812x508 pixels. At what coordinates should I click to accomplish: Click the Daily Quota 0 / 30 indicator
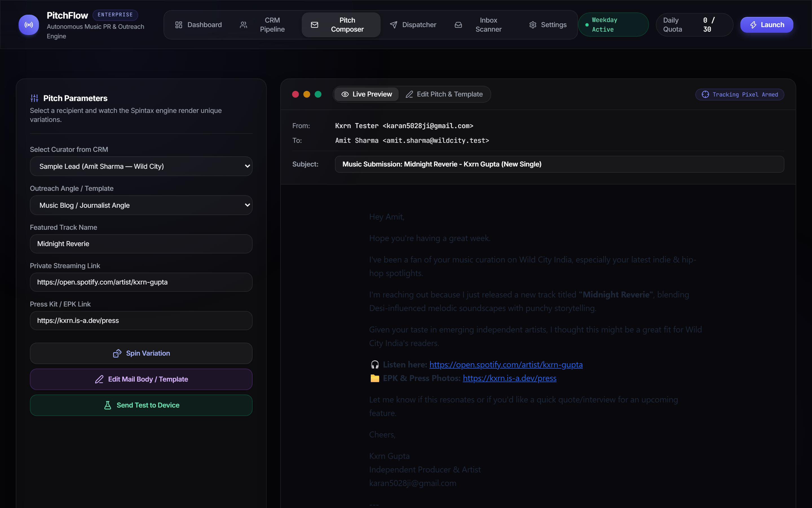(x=694, y=25)
